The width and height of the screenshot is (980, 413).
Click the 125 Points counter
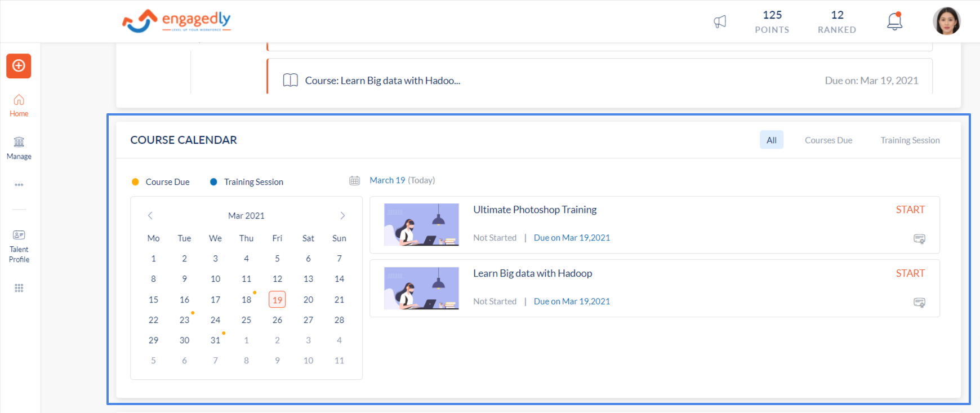(x=772, y=21)
